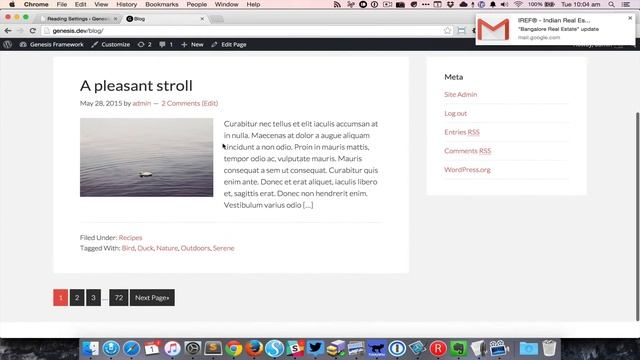Open Skype from the dock
This screenshot has width=640, height=360.
(274, 348)
